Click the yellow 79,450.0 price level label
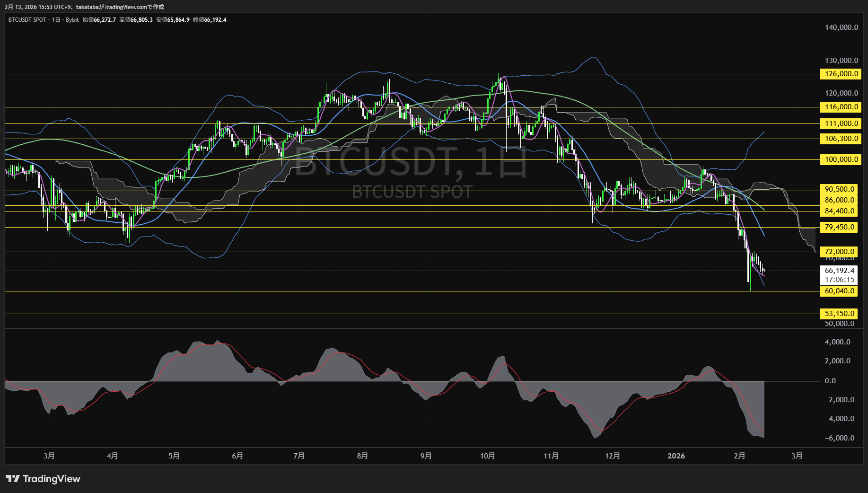Image resolution: width=868 pixels, height=493 pixels. (840, 227)
